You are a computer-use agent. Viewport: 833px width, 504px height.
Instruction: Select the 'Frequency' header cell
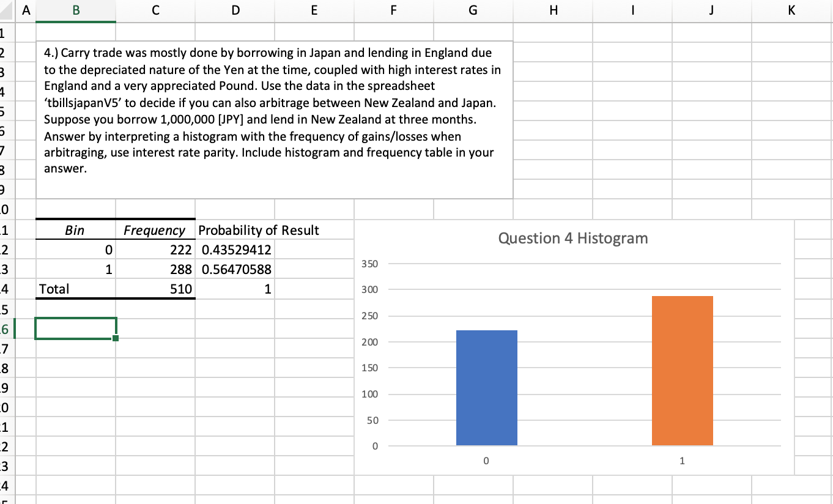tap(155, 231)
